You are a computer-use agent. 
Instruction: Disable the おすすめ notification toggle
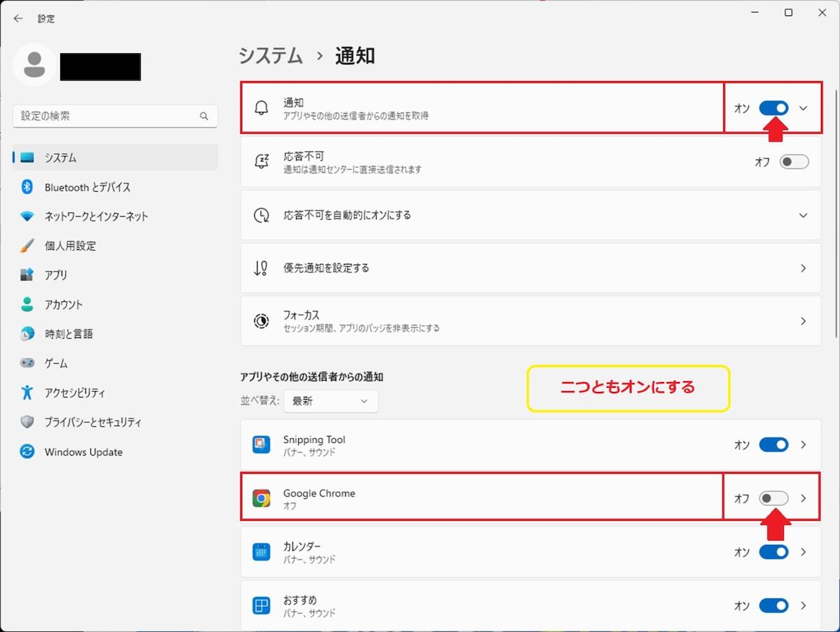(x=773, y=605)
